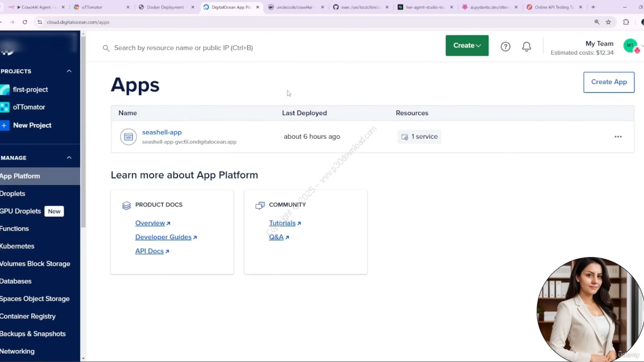Click the Product Docs stack icon
Viewport: 644px width, 362px height.
(126, 205)
